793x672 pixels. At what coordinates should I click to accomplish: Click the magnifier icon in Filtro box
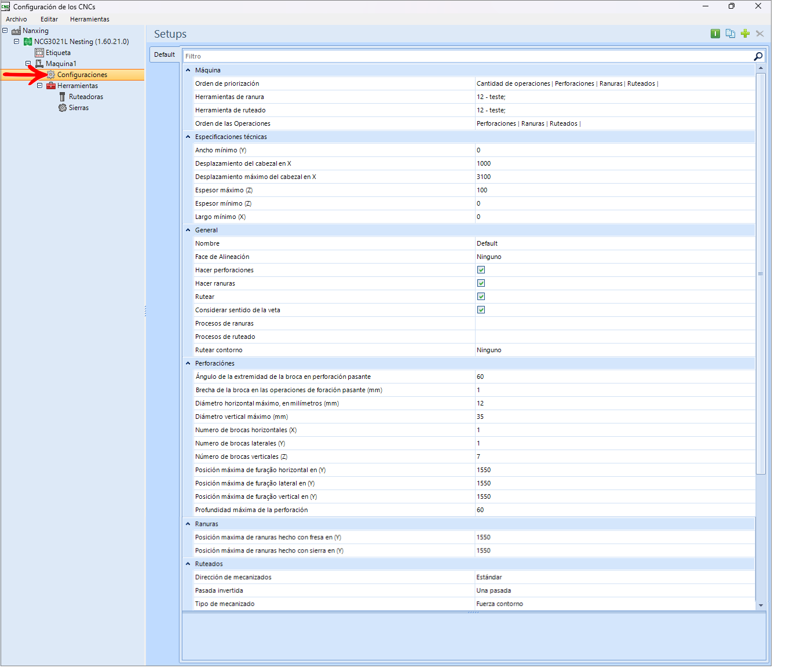coord(758,56)
